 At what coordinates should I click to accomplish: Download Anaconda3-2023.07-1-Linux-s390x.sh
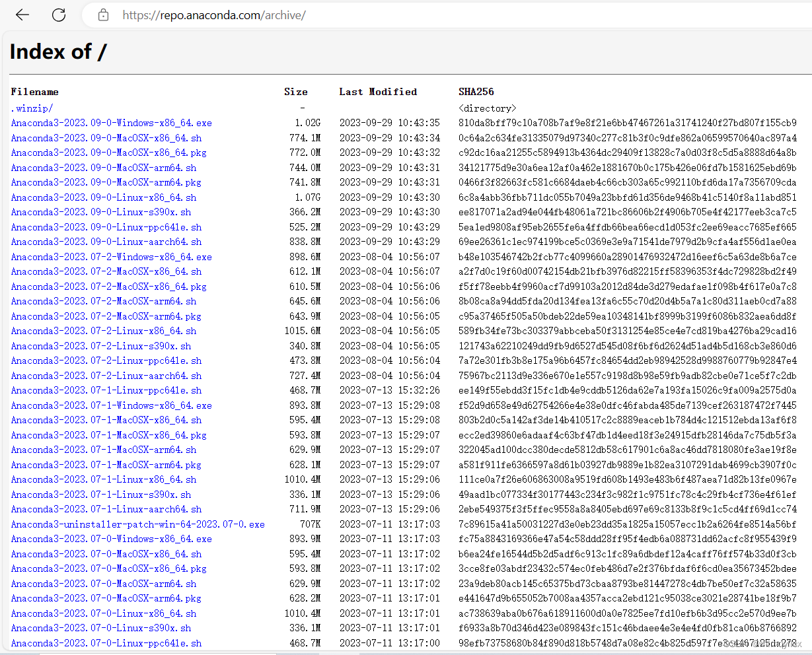[x=101, y=495]
